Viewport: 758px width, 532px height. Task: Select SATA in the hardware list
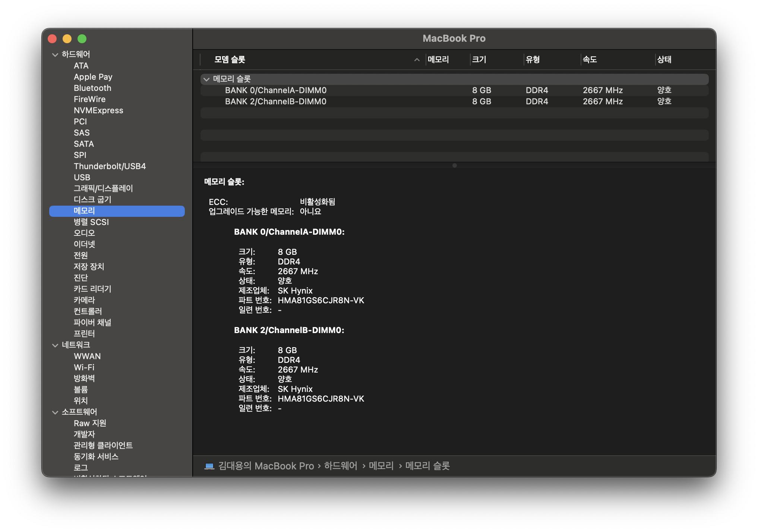(84, 144)
